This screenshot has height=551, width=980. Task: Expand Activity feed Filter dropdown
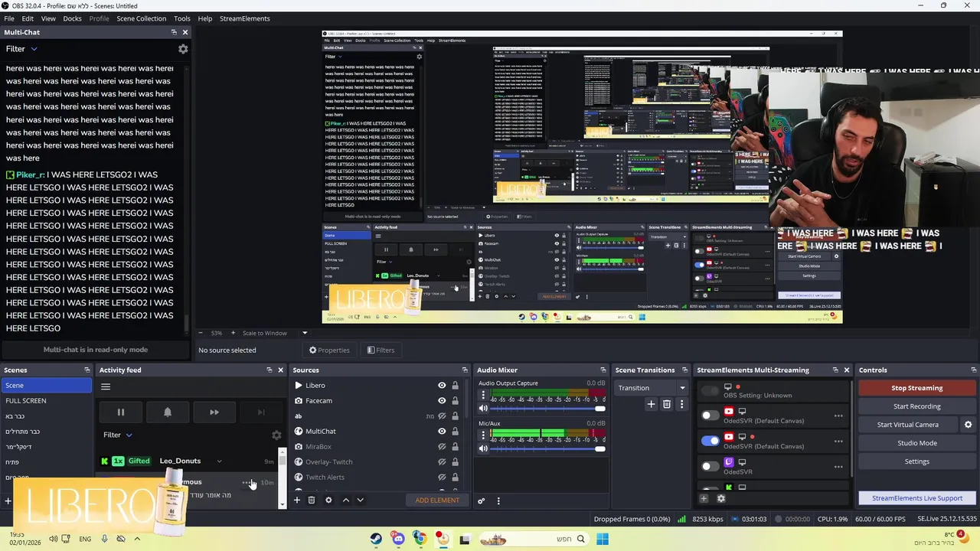pyautogui.click(x=118, y=435)
